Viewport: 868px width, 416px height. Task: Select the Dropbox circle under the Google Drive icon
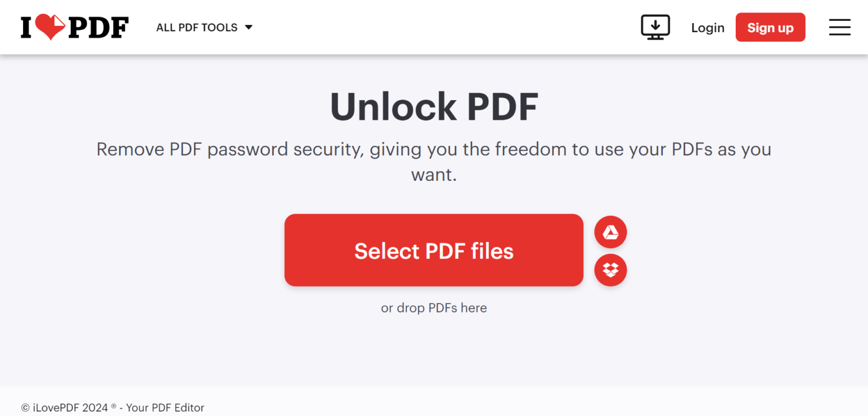[610, 270]
